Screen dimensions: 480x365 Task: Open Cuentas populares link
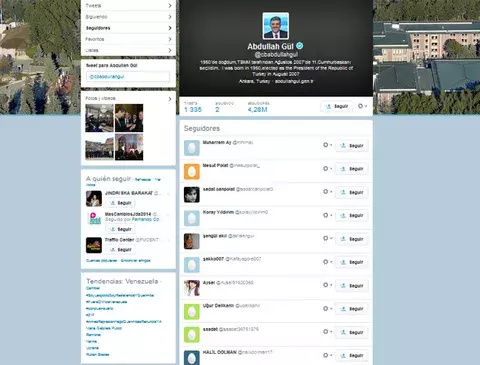point(102,261)
